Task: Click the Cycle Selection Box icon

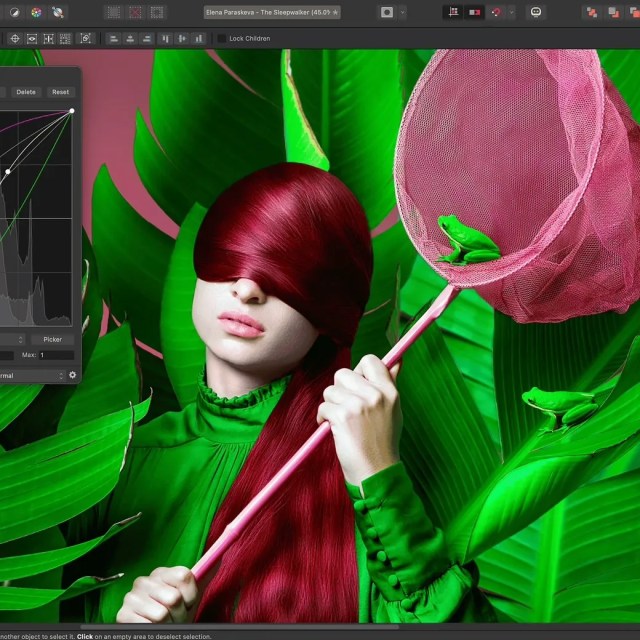Action: [85, 39]
